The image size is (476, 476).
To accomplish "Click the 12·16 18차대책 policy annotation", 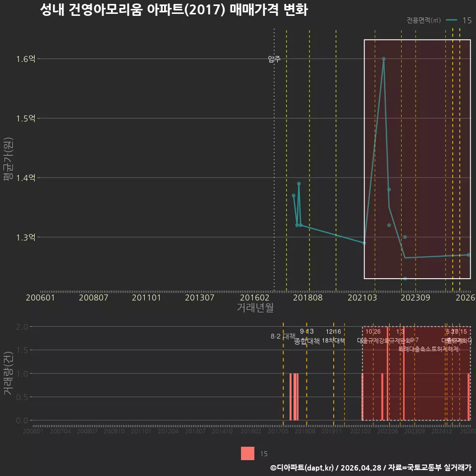I will click(333, 336).
